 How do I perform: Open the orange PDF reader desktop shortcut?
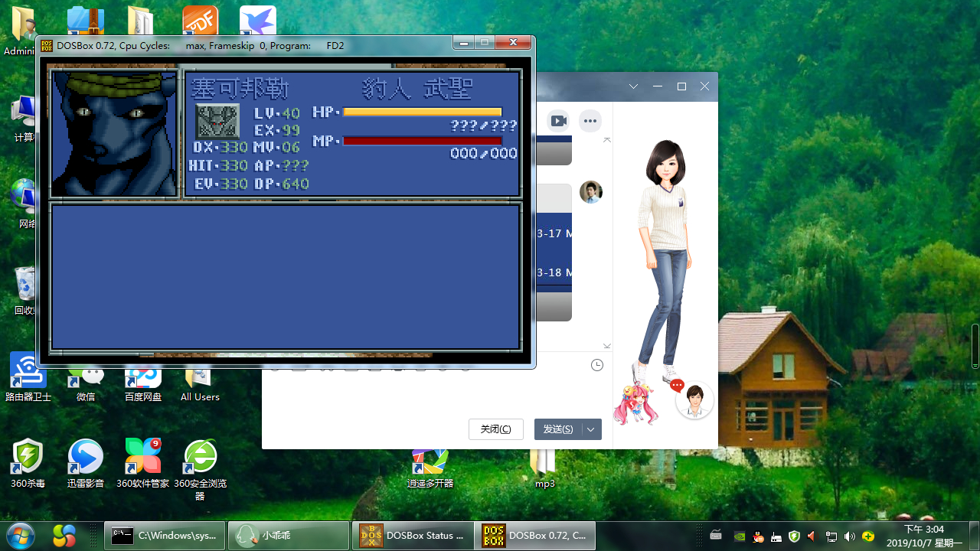coord(200,21)
